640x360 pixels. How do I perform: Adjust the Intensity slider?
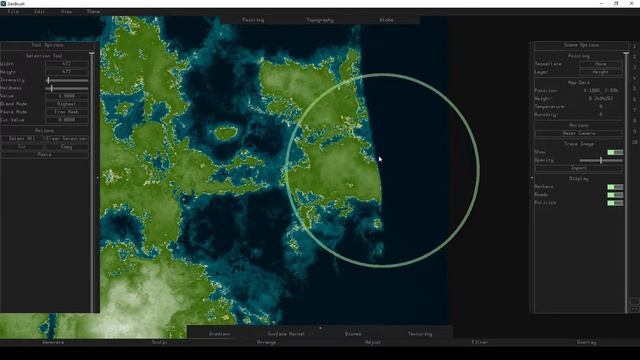pos(67,80)
